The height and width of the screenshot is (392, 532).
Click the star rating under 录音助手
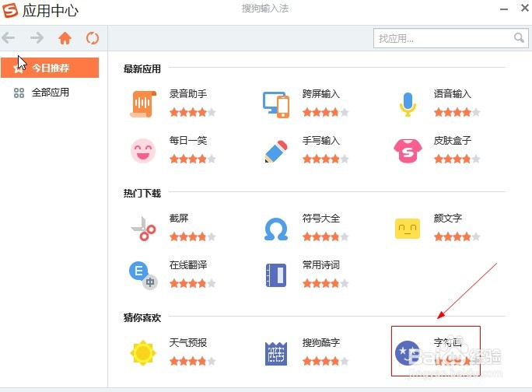193,112
